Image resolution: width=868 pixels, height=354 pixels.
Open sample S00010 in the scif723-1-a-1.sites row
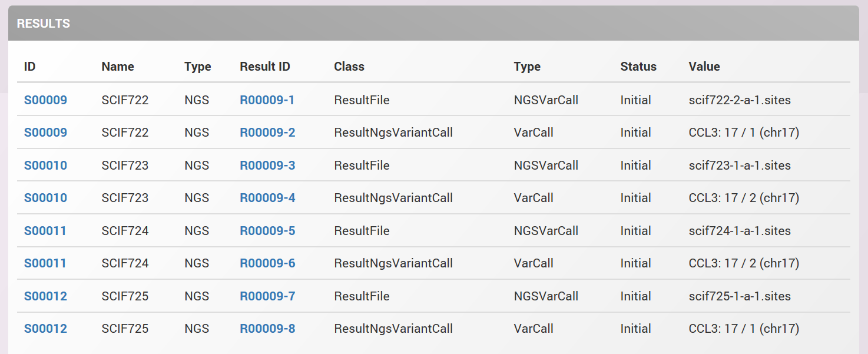click(45, 166)
